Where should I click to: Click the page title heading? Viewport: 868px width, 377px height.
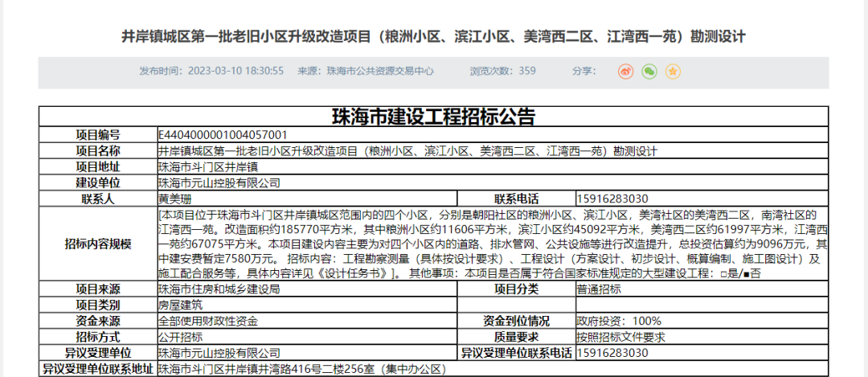click(433, 37)
